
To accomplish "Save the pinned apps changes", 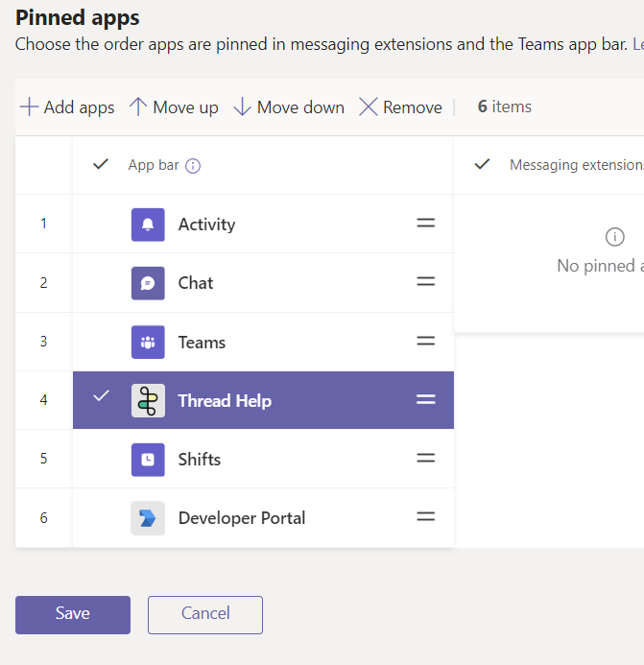I will point(73,614).
